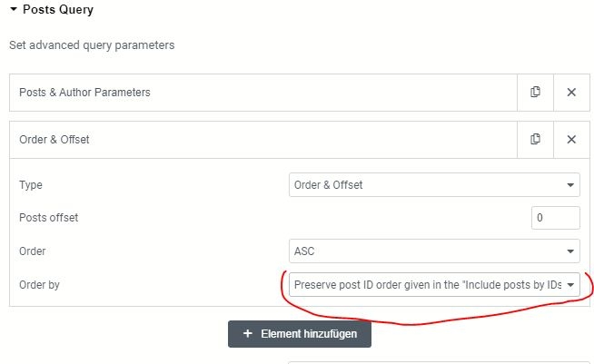The width and height of the screenshot is (594, 364).
Task: Click the partially visible field below the add button
Action: 434,362
